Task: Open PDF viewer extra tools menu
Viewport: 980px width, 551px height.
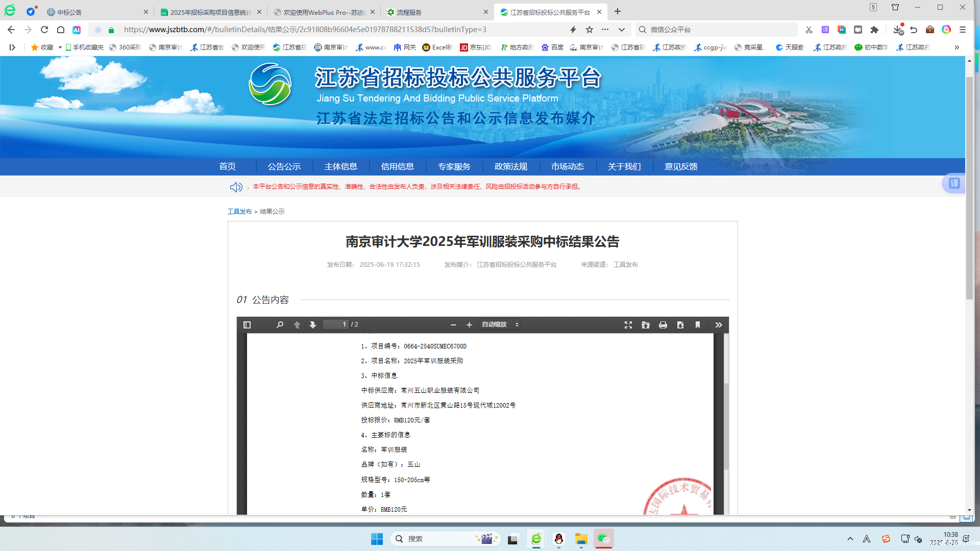Action: [x=719, y=325]
